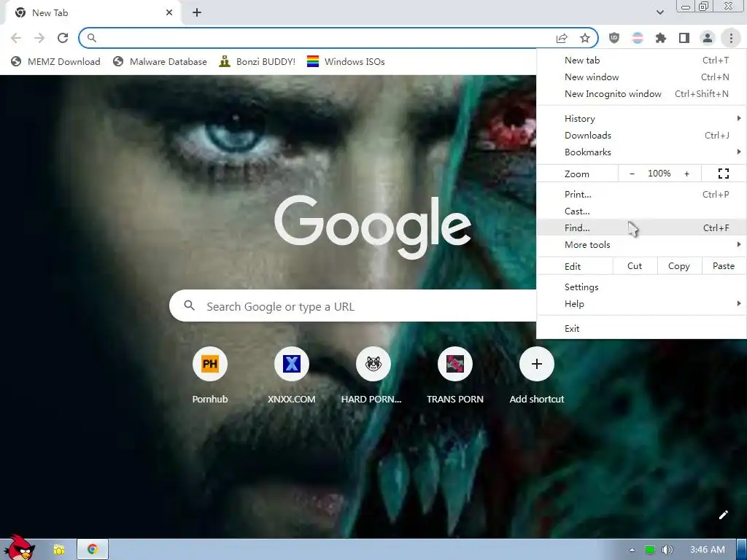747x560 pixels.
Task: Open the profile avatar icon
Action: point(708,38)
